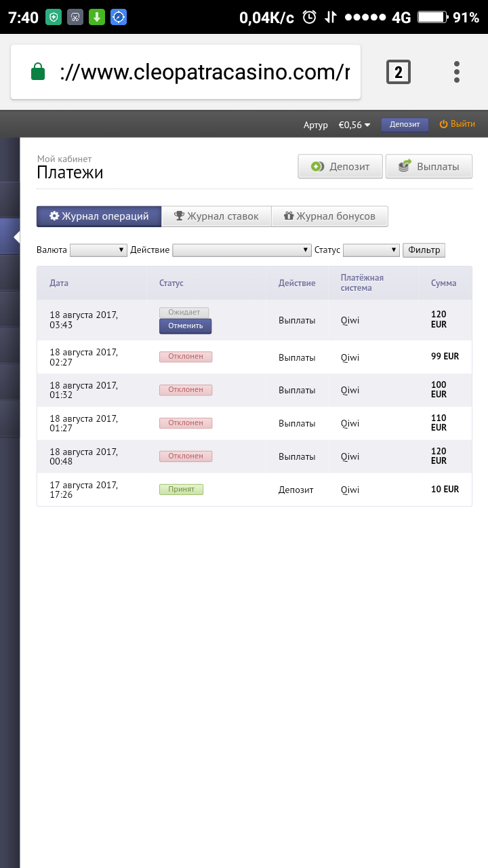Cancel the pending withdrawal with Отменить

click(185, 326)
